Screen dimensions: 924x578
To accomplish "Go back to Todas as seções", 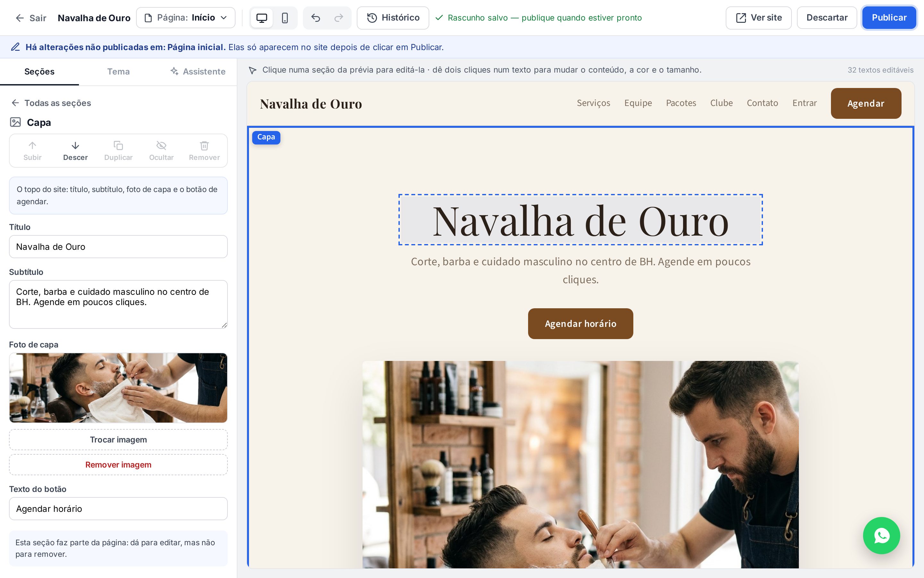I will [x=51, y=103].
